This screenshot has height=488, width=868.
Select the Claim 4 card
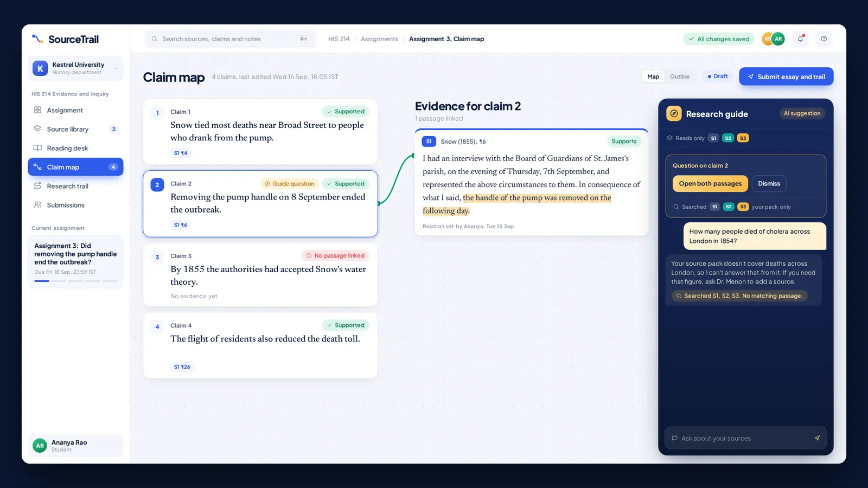(260, 345)
